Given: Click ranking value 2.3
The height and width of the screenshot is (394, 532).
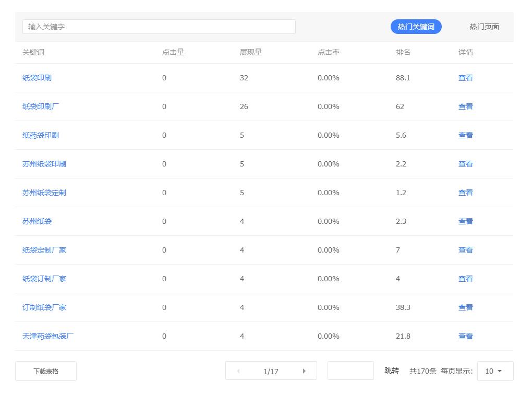Looking at the screenshot, I should click(x=401, y=221).
